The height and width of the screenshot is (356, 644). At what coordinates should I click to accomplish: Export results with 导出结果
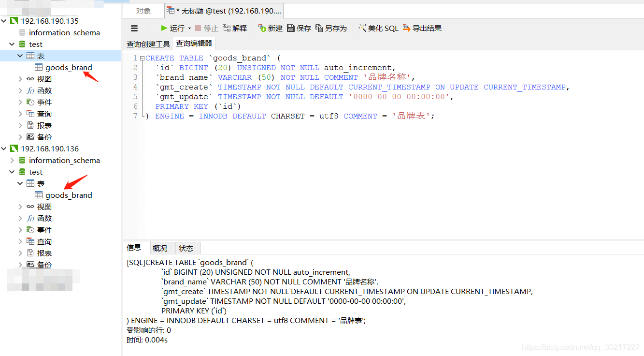[x=422, y=29]
